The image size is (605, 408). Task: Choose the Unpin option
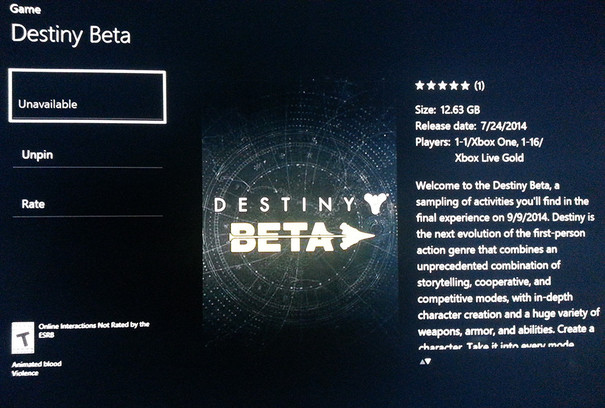pos(88,155)
